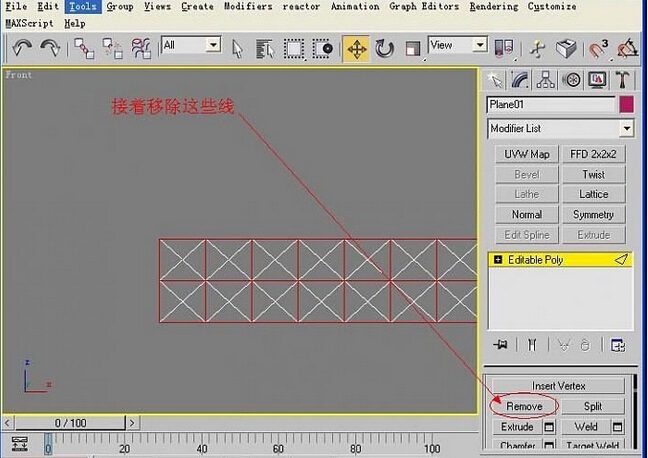648x458 pixels.
Task: Select the Bind to Space Warp tool
Action: pyautogui.click(x=141, y=49)
